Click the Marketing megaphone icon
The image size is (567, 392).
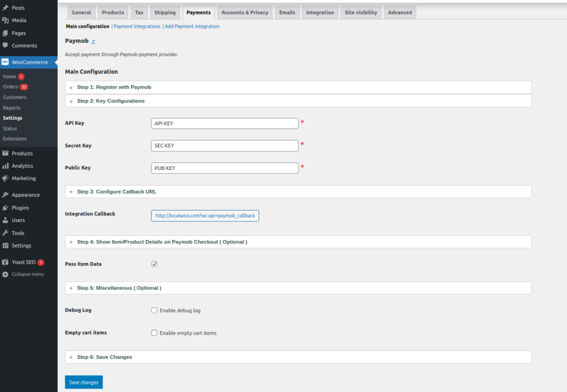pos(5,178)
